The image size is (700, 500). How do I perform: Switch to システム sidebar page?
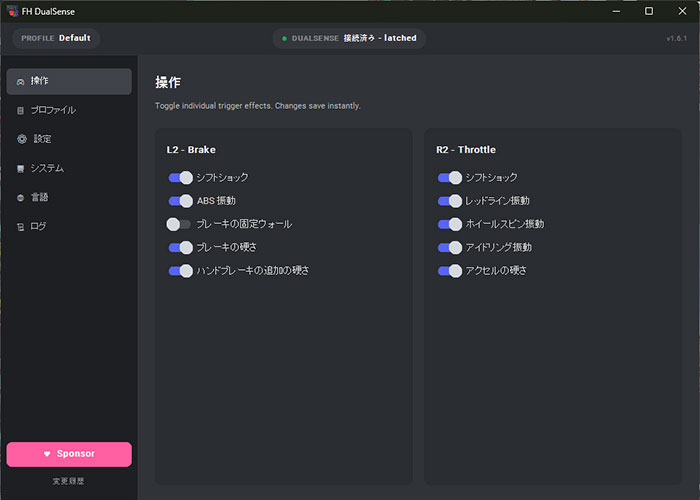pos(69,168)
